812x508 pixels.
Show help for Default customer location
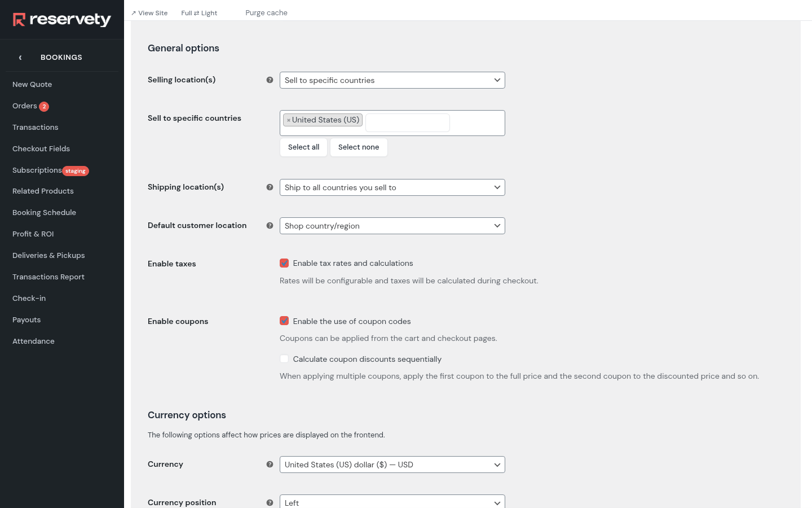click(270, 226)
